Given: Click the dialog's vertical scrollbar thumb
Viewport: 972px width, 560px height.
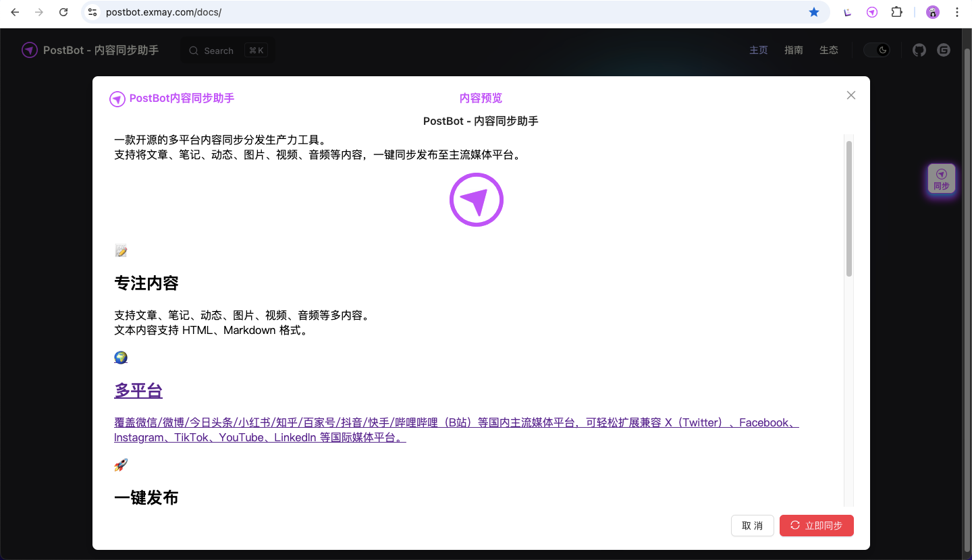Looking at the screenshot, I should (x=849, y=208).
